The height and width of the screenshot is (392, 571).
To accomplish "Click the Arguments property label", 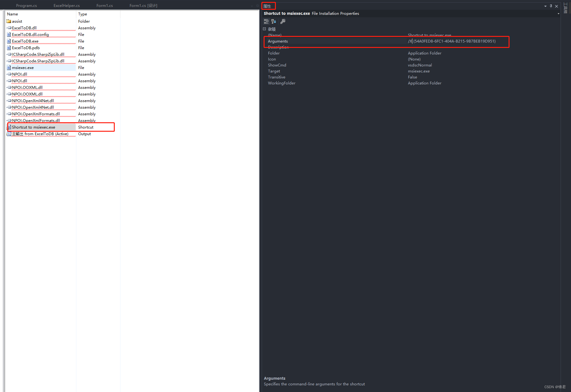I will [278, 41].
